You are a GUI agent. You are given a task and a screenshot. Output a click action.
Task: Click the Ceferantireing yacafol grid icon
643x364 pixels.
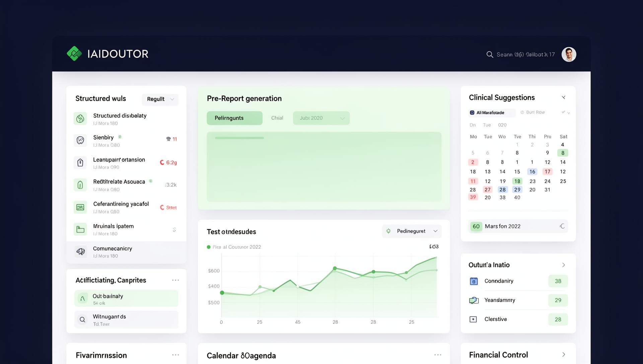click(80, 207)
